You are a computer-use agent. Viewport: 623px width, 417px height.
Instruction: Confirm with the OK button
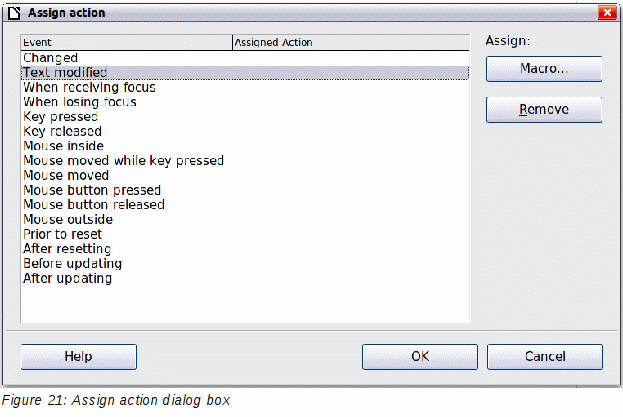(x=420, y=357)
